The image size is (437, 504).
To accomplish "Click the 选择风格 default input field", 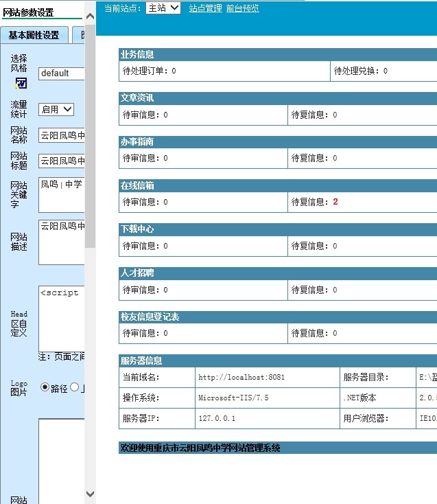I will coord(61,73).
